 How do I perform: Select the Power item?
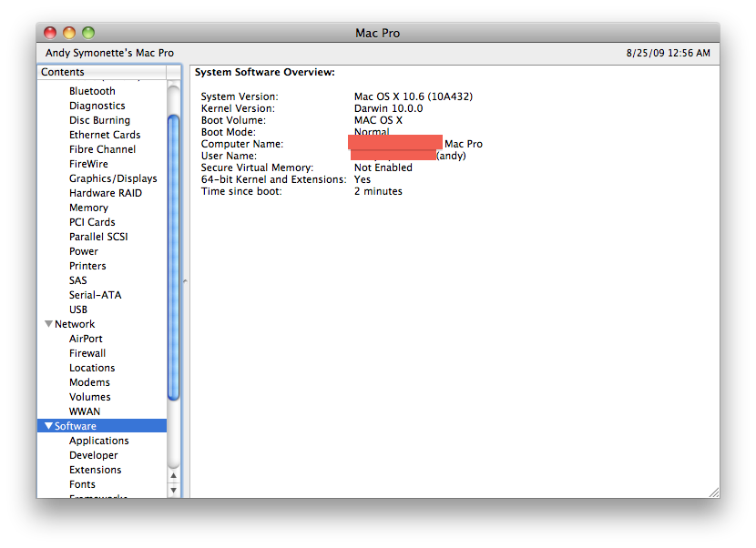(x=84, y=251)
